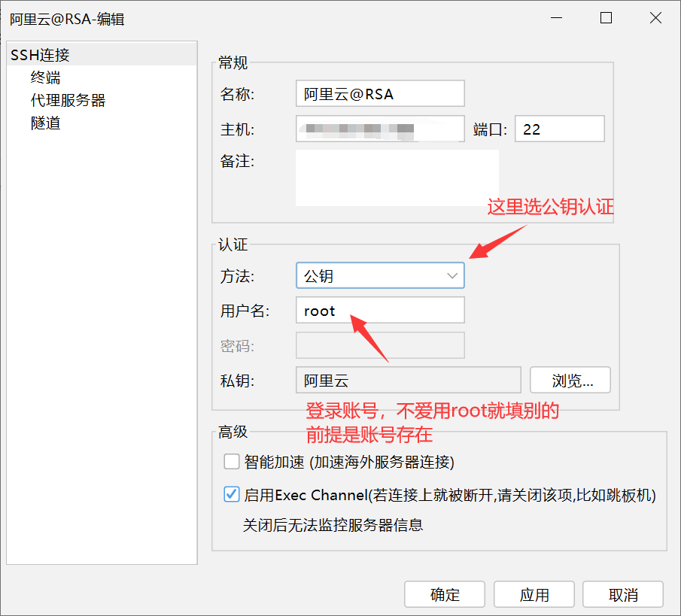The height and width of the screenshot is (616, 681).
Task: Click the 关闭后无法监控服务器信息 note text
Action: click(333, 525)
